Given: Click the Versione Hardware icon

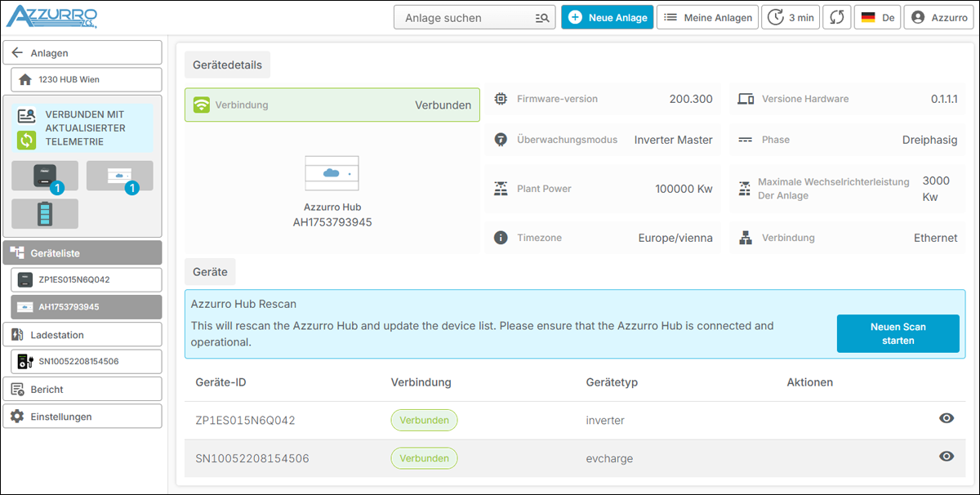Looking at the screenshot, I should (745, 99).
